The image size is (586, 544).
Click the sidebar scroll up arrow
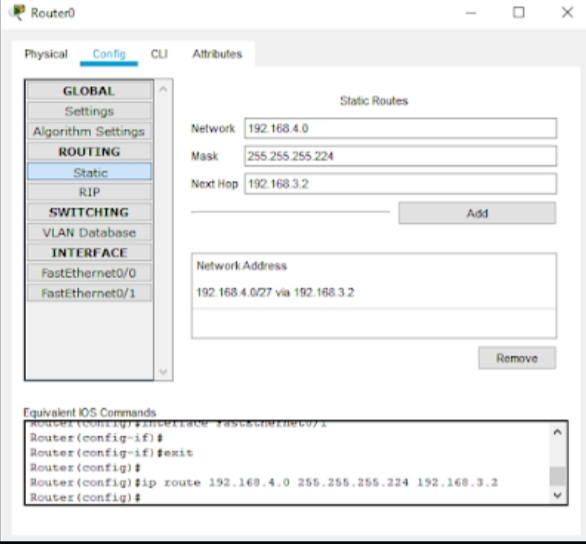coord(163,89)
